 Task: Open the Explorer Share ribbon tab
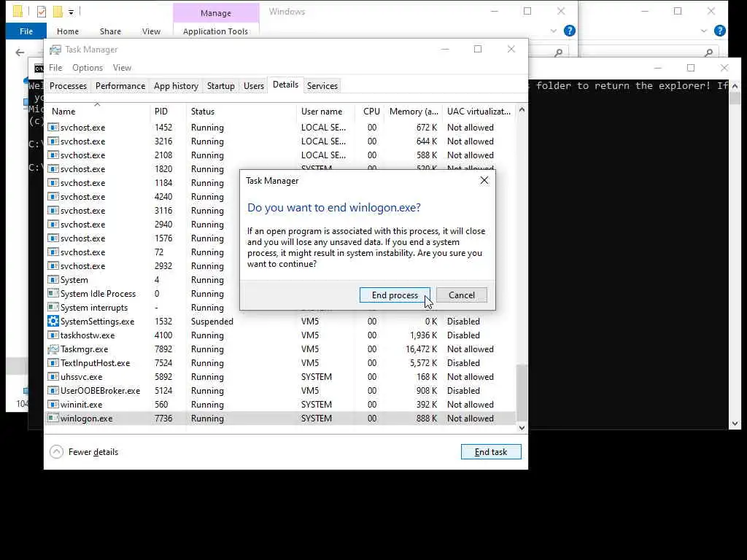point(110,31)
